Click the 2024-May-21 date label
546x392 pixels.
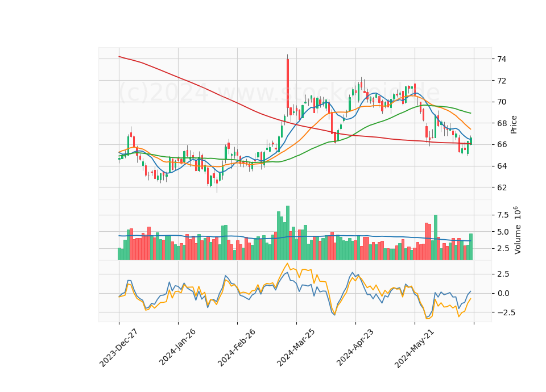pyautogui.click(x=414, y=348)
